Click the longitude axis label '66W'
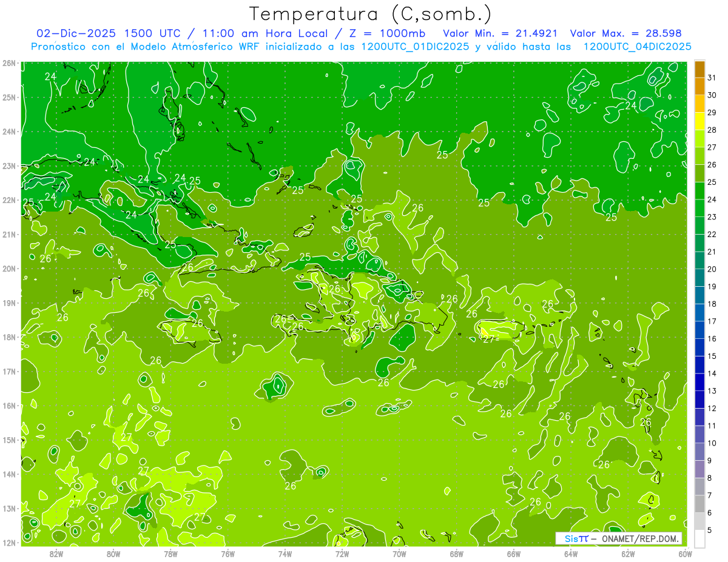This screenshot has height=562, width=728. click(514, 554)
